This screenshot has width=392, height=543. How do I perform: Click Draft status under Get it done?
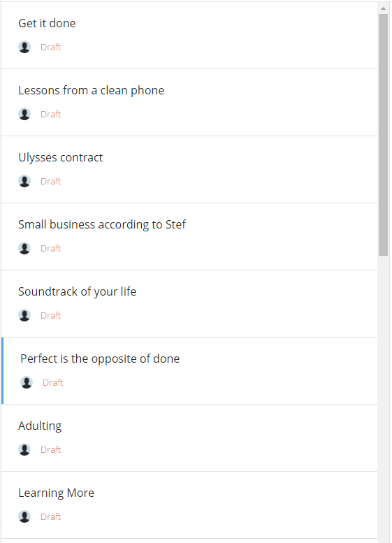[x=50, y=47]
